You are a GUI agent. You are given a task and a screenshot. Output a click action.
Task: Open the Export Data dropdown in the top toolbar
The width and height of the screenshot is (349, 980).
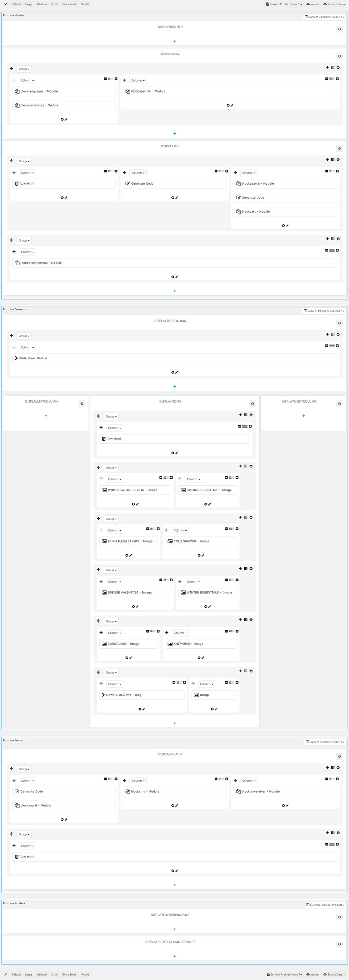coord(334,4)
